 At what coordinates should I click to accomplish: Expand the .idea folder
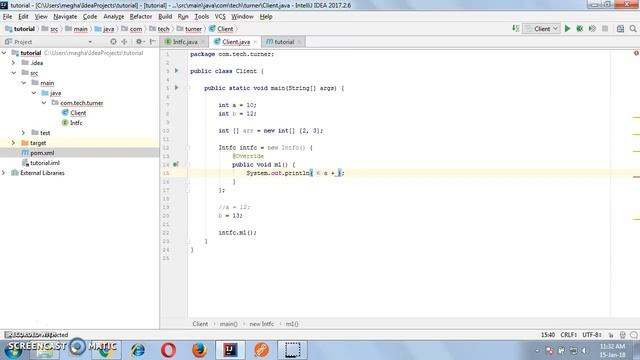13,62
